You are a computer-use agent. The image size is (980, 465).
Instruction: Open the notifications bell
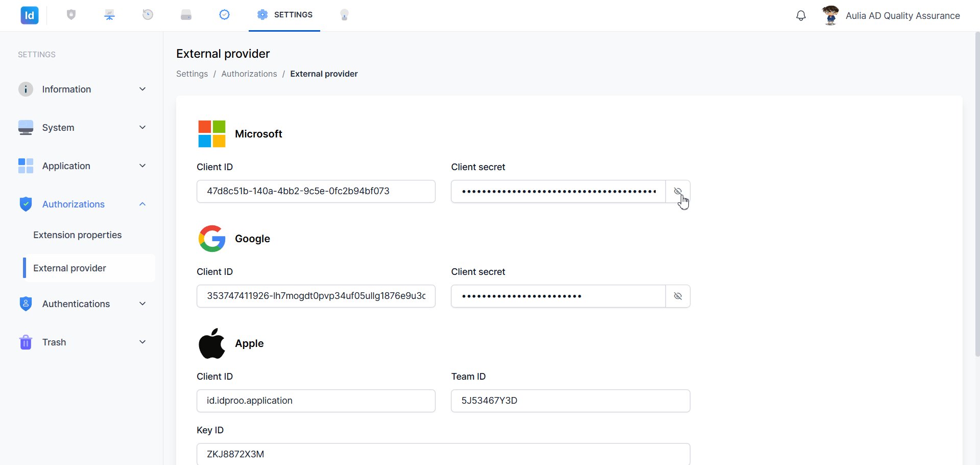(801, 16)
